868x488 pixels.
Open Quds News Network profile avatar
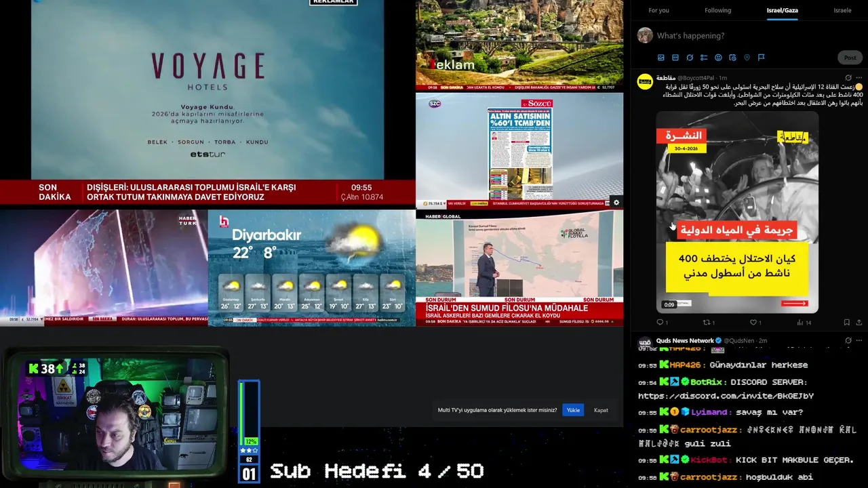pos(645,342)
